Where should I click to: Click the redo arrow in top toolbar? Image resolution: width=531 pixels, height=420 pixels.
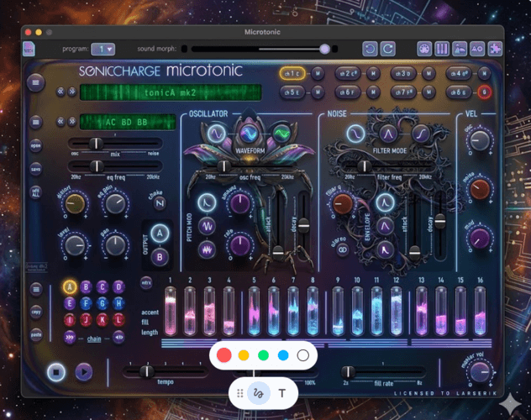pyautogui.click(x=387, y=49)
